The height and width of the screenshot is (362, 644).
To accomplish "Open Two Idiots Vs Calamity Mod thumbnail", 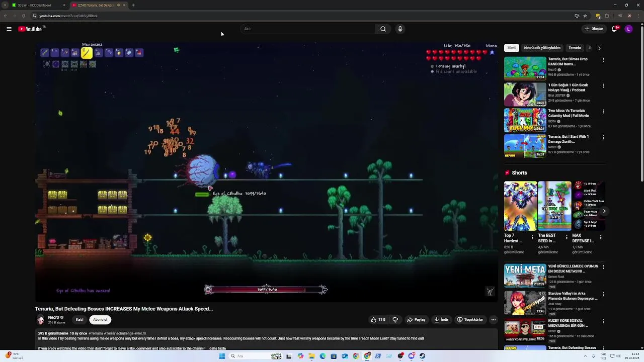I will click(525, 120).
